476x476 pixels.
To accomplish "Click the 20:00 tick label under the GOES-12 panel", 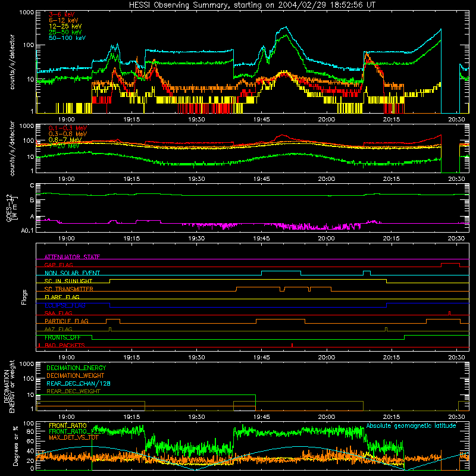I will click(326, 239).
